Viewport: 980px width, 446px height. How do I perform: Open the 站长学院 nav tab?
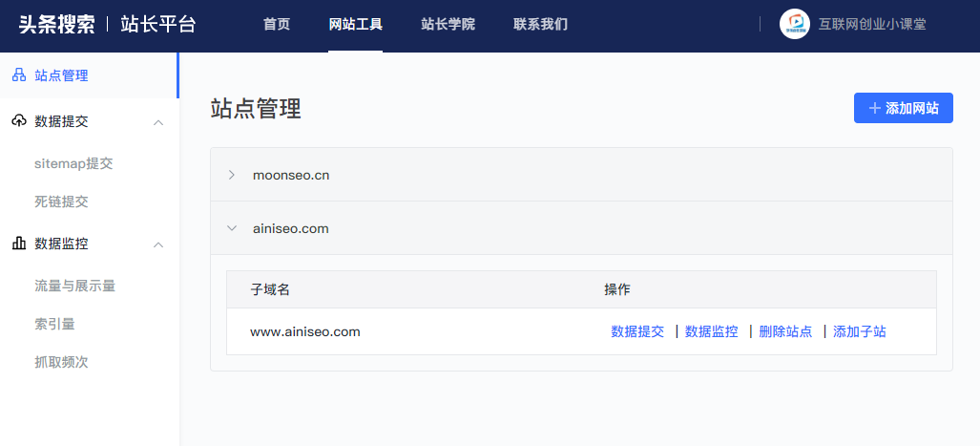pyautogui.click(x=448, y=25)
